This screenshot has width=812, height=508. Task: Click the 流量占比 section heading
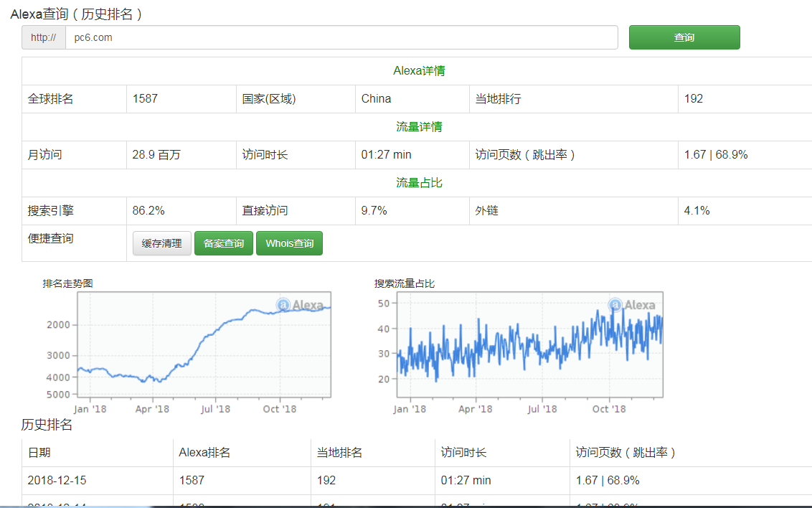click(419, 183)
